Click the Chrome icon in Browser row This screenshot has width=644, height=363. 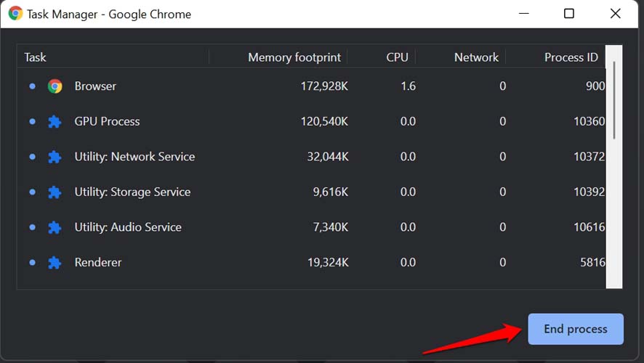click(x=55, y=86)
